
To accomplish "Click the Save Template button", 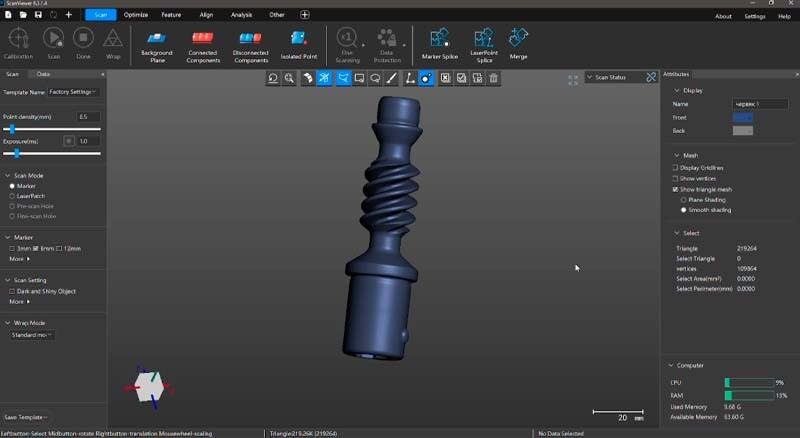I will pos(26,416).
